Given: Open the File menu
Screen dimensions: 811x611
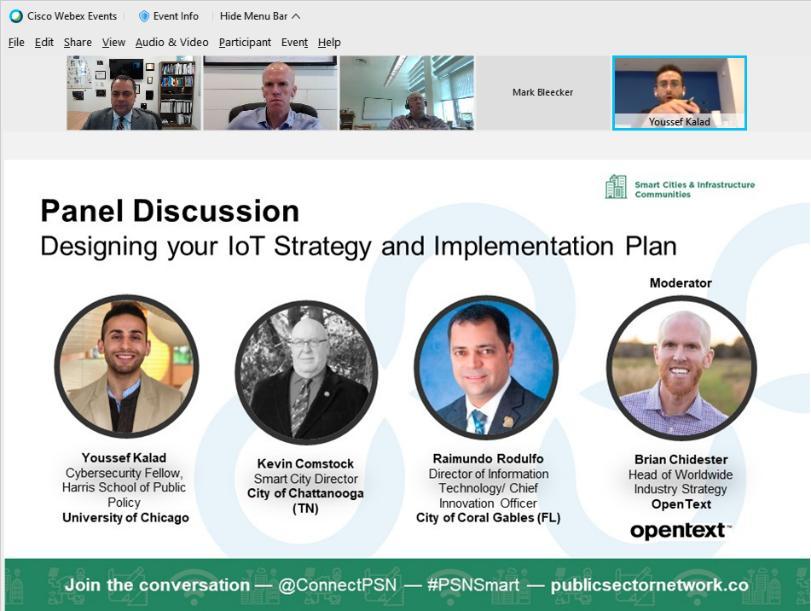Looking at the screenshot, I should (16, 42).
